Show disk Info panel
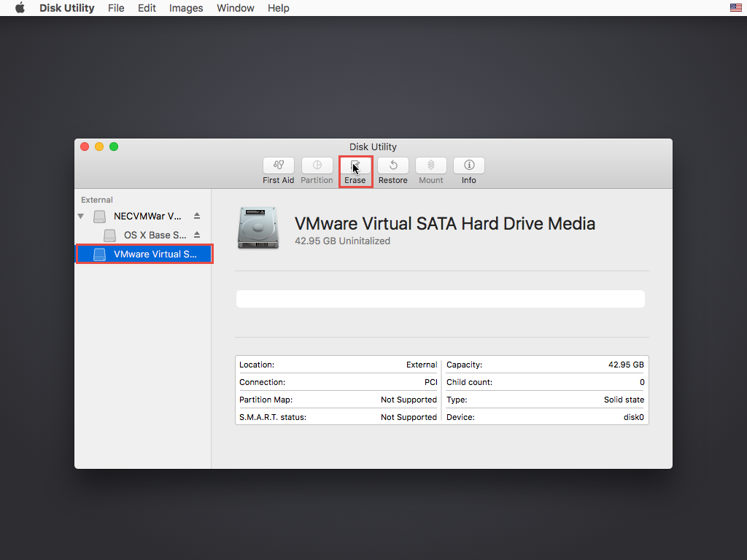The width and height of the screenshot is (747, 560). tap(468, 171)
